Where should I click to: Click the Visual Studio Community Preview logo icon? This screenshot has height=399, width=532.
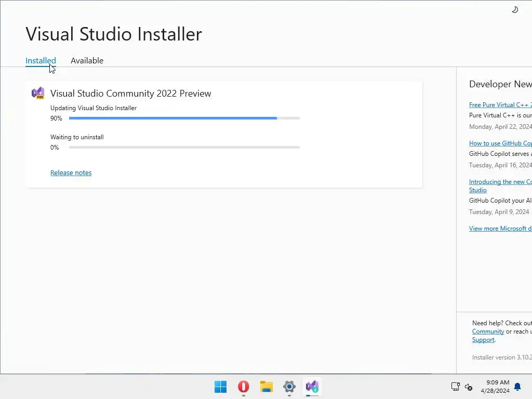coord(38,93)
